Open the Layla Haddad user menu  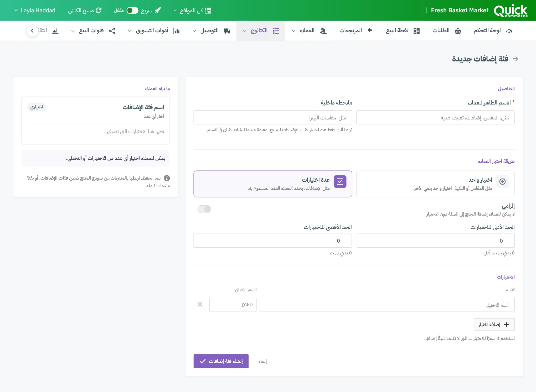(x=35, y=11)
